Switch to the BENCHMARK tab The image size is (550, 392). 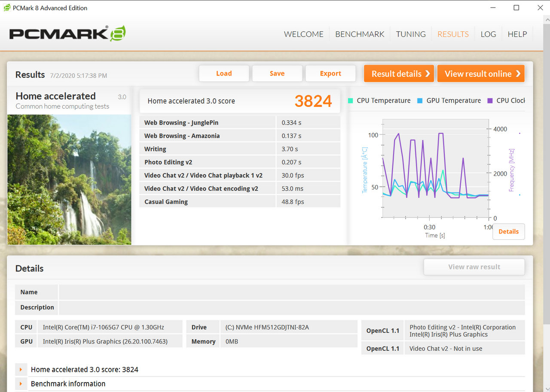point(360,34)
